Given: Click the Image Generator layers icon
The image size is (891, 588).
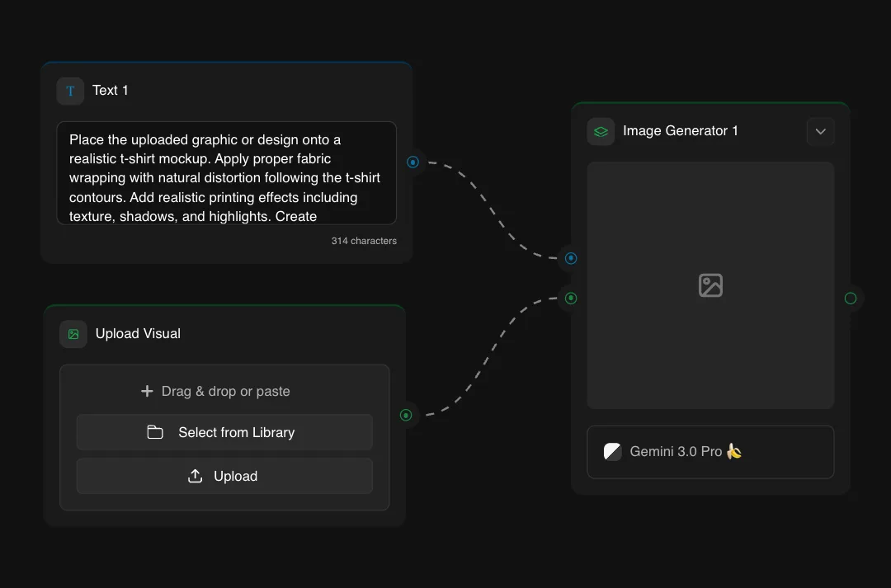Looking at the screenshot, I should click(x=601, y=131).
